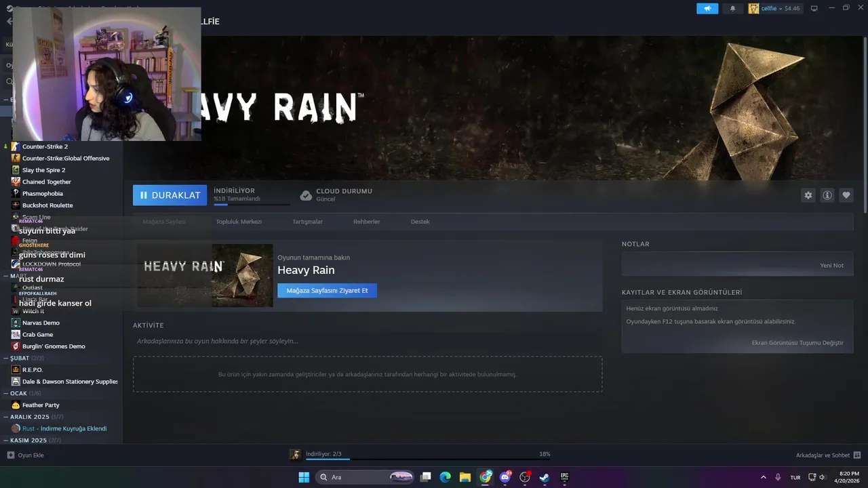Open the Tartışmalar tab

click(x=307, y=222)
